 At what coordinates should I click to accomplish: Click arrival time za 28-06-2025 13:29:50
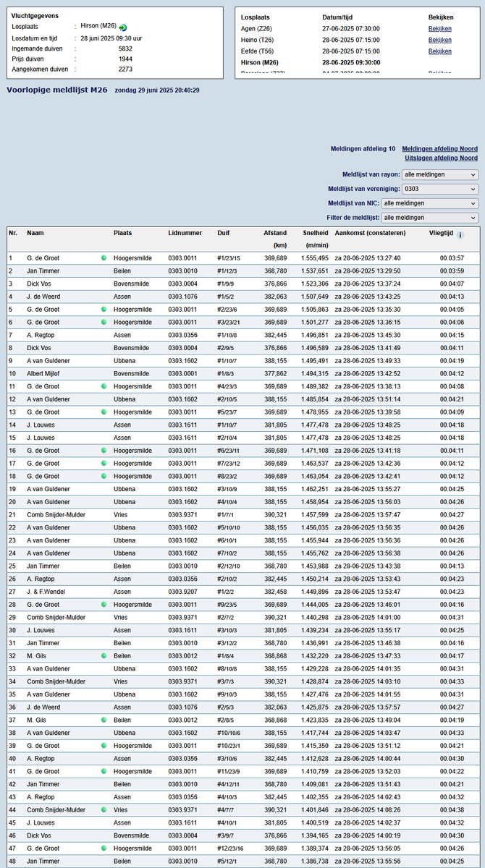368,271
